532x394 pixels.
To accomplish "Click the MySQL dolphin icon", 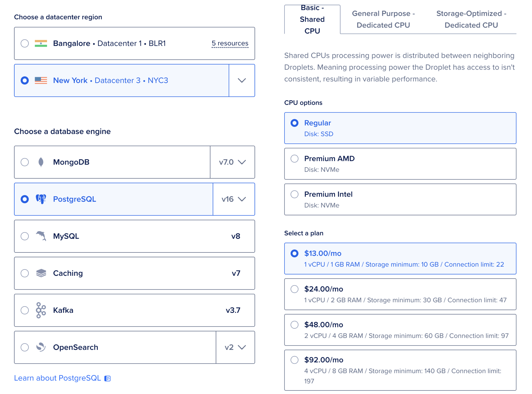I will point(41,236).
